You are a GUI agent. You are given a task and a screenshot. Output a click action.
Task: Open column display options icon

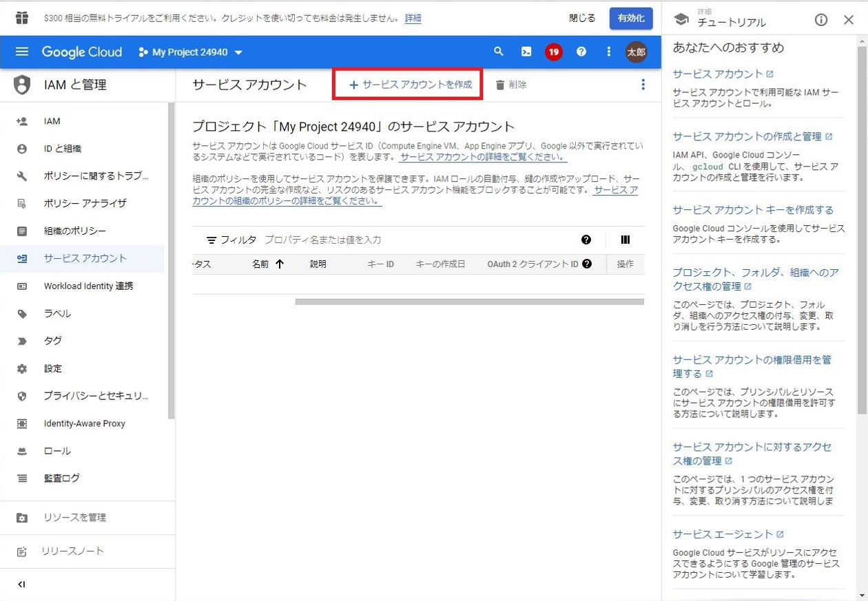tap(626, 240)
